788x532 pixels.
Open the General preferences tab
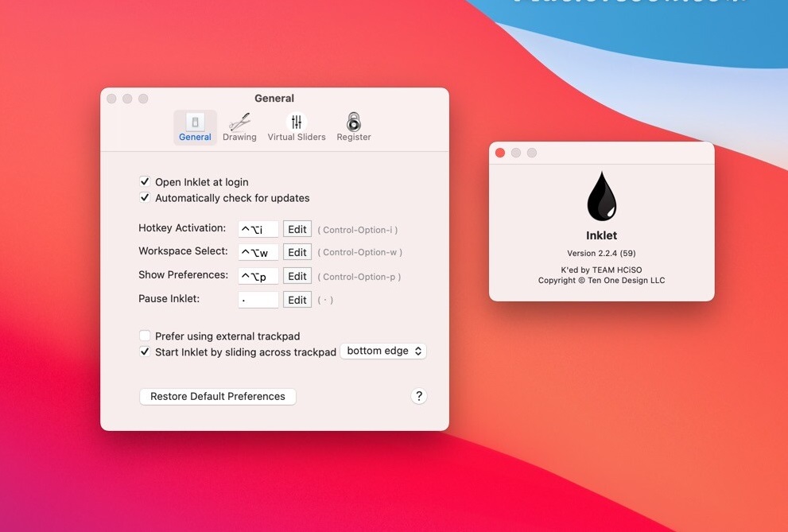[195, 127]
